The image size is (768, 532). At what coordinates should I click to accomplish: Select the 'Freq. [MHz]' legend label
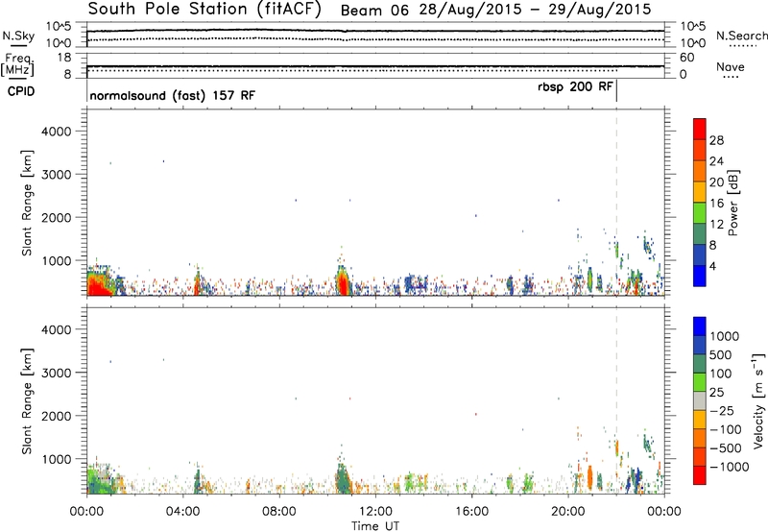17,64
